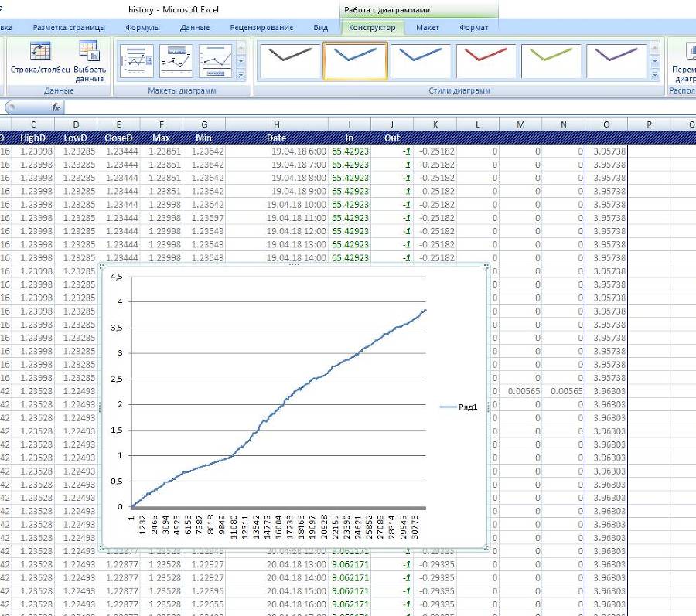This screenshot has height=616, width=696.
Task: Open the Формулы tab
Action: [142, 28]
